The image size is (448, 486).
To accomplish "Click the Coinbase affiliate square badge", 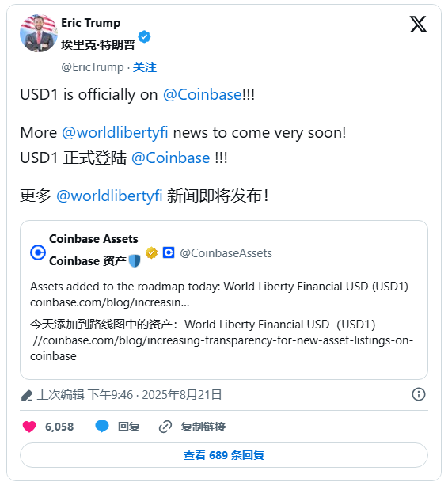I will [169, 252].
